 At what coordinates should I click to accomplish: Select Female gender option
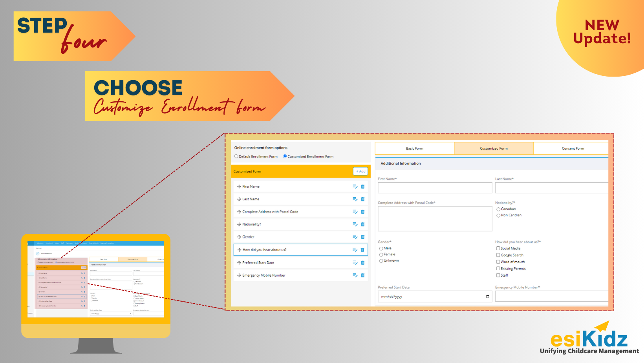click(381, 255)
